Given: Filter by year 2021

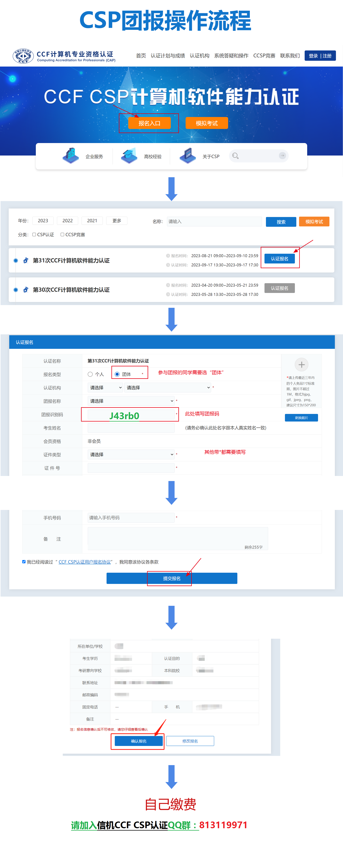Looking at the screenshot, I should click(x=92, y=221).
